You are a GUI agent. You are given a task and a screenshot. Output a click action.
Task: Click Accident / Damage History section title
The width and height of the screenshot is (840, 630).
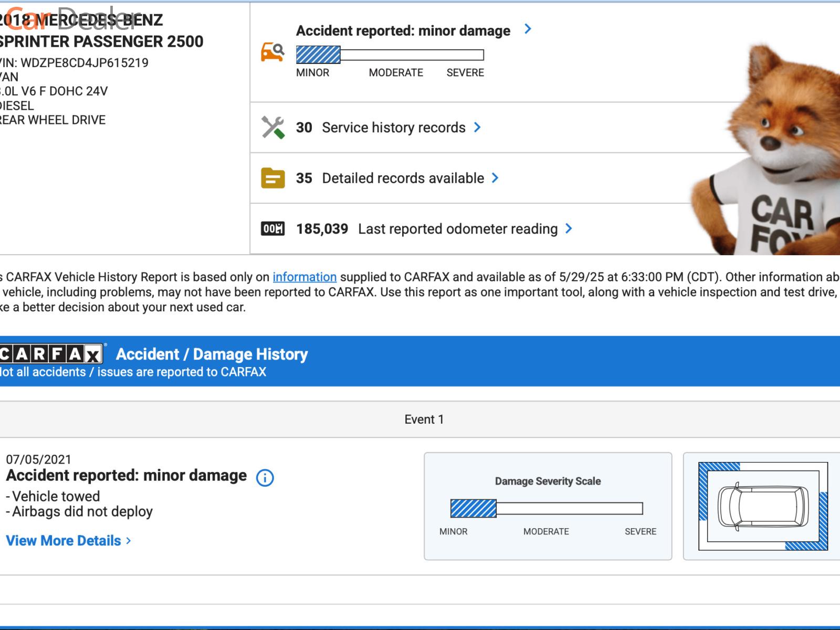click(x=212, y=354)
